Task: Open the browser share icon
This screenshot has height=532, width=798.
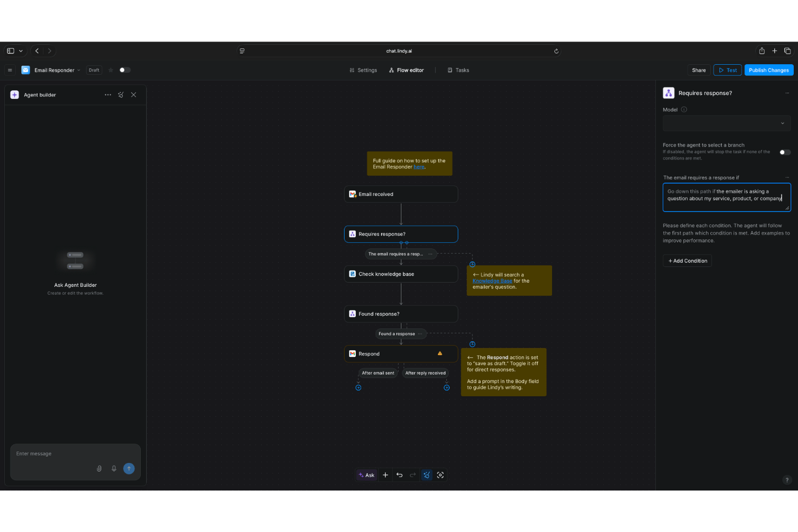Action: tap(762, 51)
